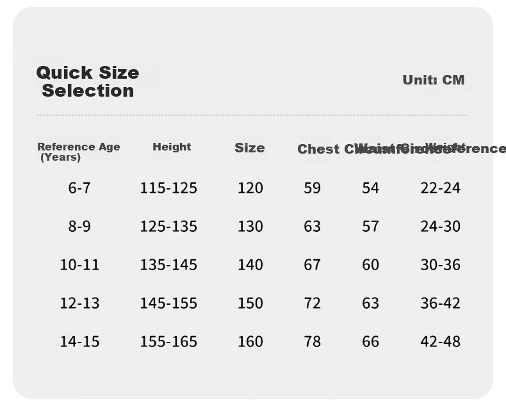Click the Size column header
This screenshot has width=506, height=420.
point(250,148)
